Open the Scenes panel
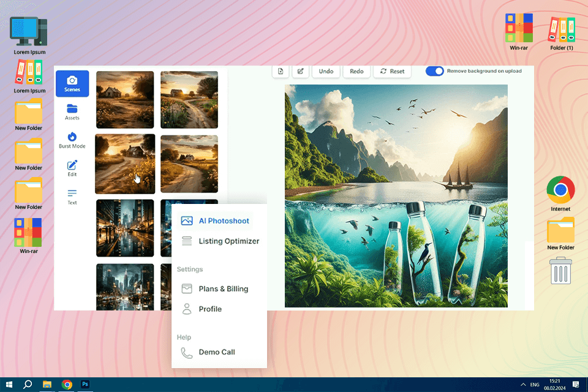588x392 pixels. click(x=72, y=83)
